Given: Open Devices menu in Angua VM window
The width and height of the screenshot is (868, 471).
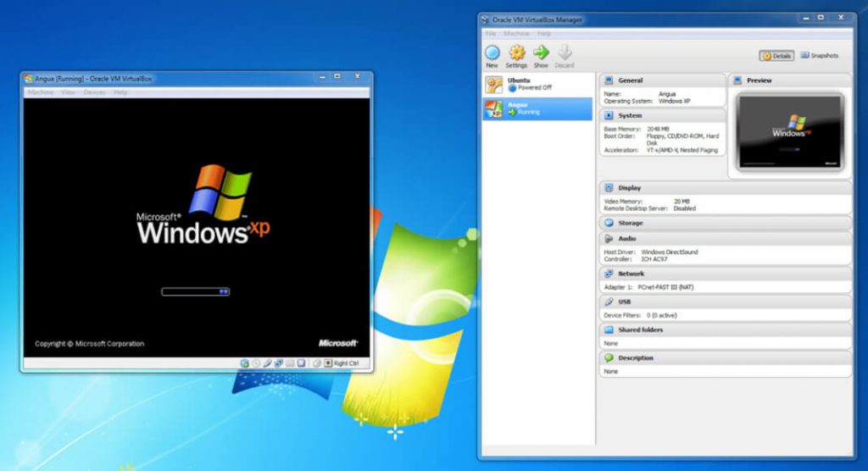Looking at the screenshot, I should [94, 92].
